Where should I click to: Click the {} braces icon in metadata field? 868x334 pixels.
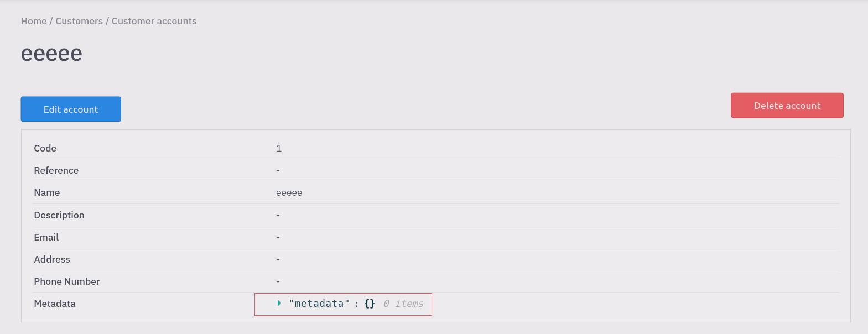pos(369,303)
